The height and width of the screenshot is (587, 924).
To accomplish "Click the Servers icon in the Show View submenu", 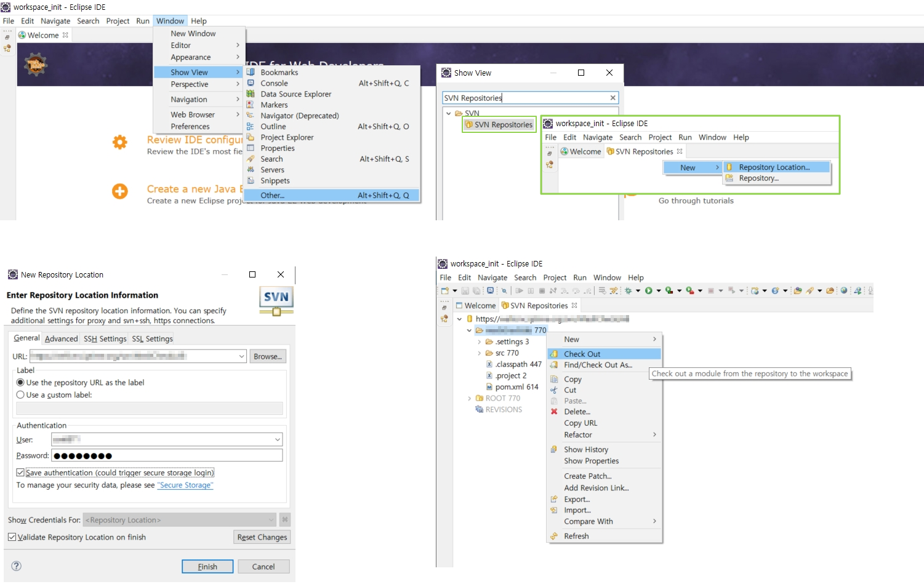I will [x=251, y=170].
